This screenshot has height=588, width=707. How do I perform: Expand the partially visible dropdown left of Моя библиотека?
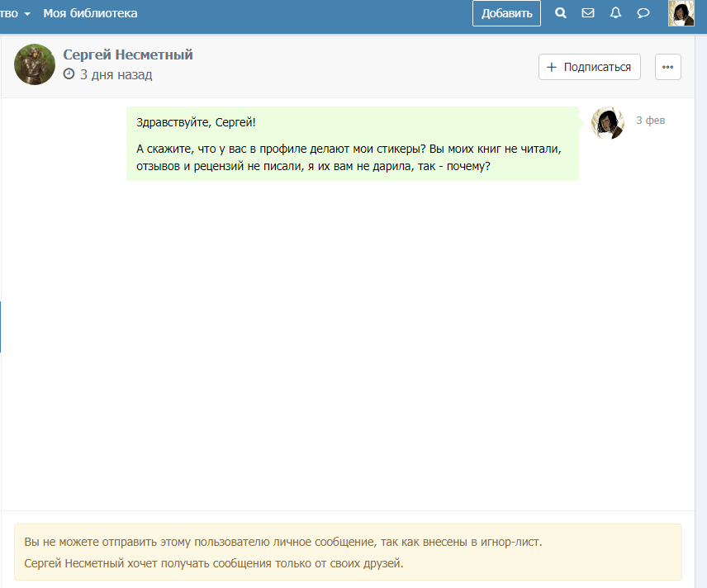(17, 13)
